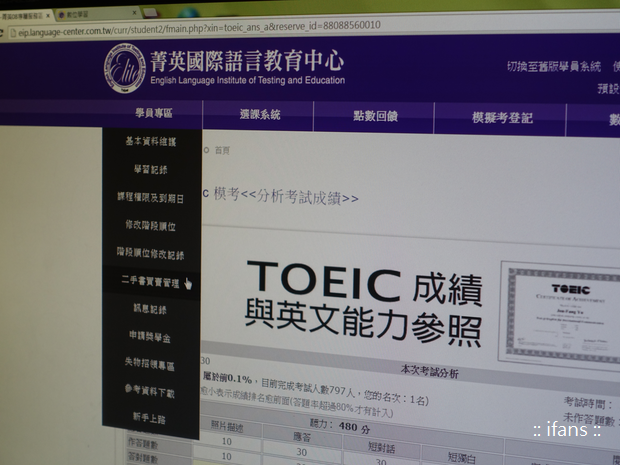Open 新手上路 menu entry
This screenshot has width=620, height=465.
pos(149,418)
